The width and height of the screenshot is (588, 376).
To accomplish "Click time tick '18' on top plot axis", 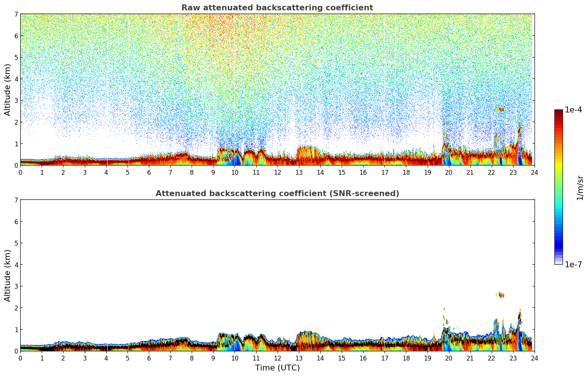I will click(x=406, y=173).
